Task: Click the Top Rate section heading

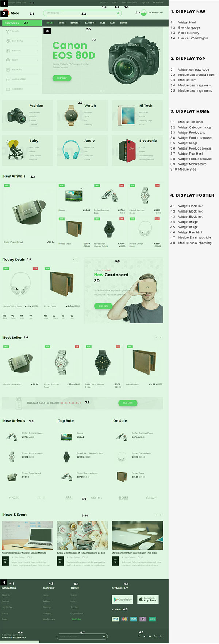Action: pyautogui.click(x=66, y=421)
